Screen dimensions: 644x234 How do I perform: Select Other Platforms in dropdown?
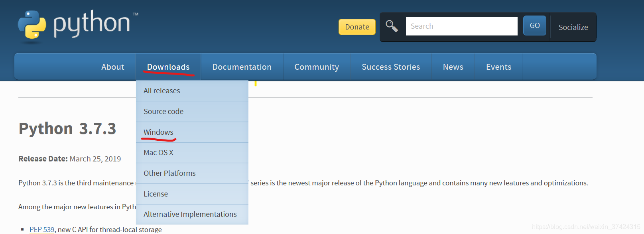(169, 173)
